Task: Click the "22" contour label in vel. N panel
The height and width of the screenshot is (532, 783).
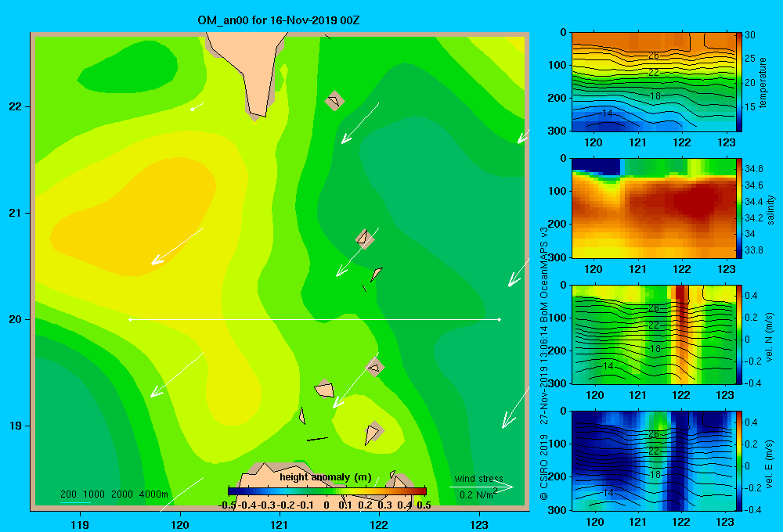Action: point(654,325)
